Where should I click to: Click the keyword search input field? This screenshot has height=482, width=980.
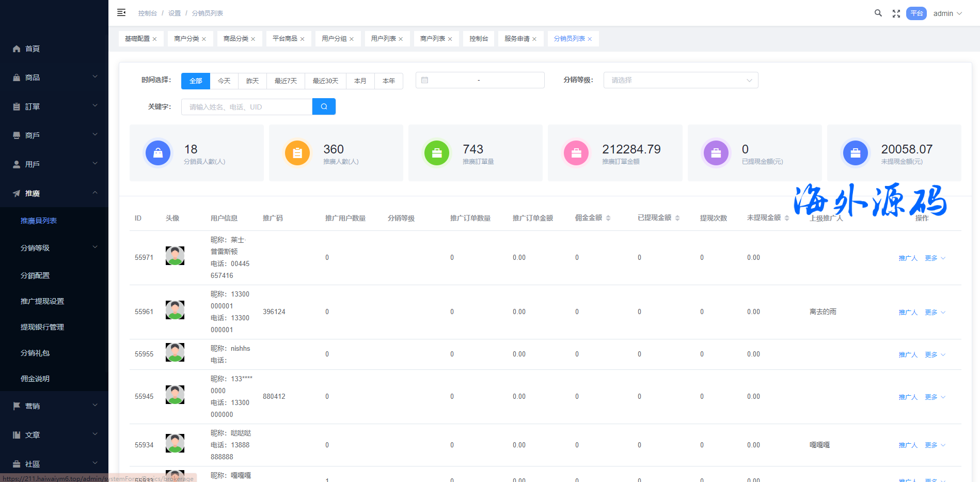(247, 107)
